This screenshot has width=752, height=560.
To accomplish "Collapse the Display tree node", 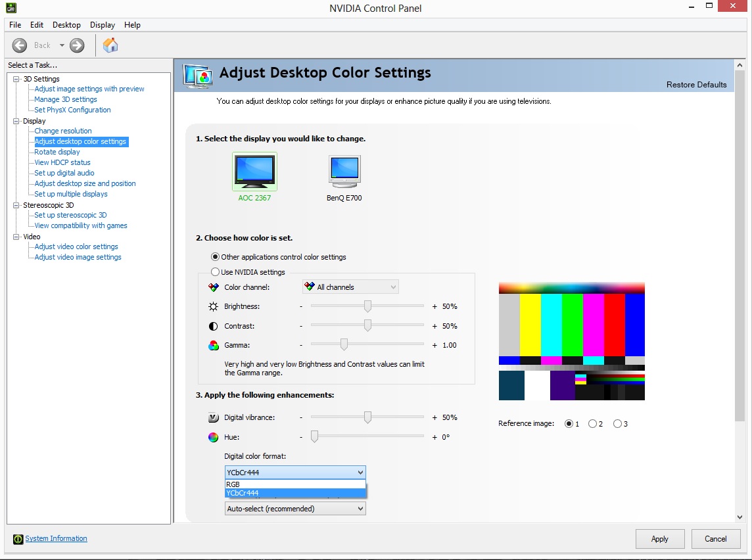I will 16,122.
